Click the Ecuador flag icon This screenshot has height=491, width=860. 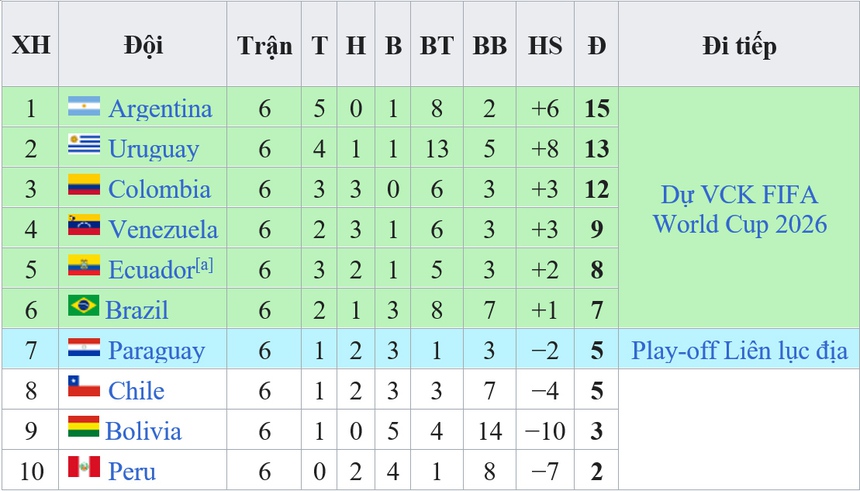pos(84,267)
